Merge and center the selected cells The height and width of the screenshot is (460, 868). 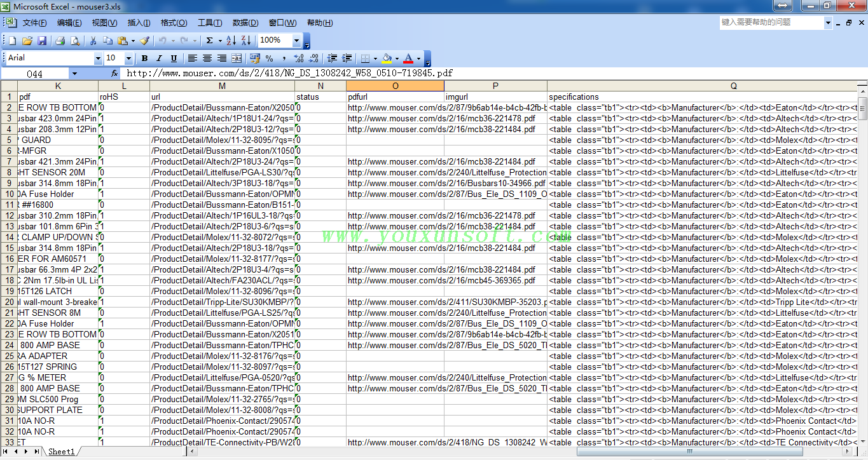tap(237, 58)
